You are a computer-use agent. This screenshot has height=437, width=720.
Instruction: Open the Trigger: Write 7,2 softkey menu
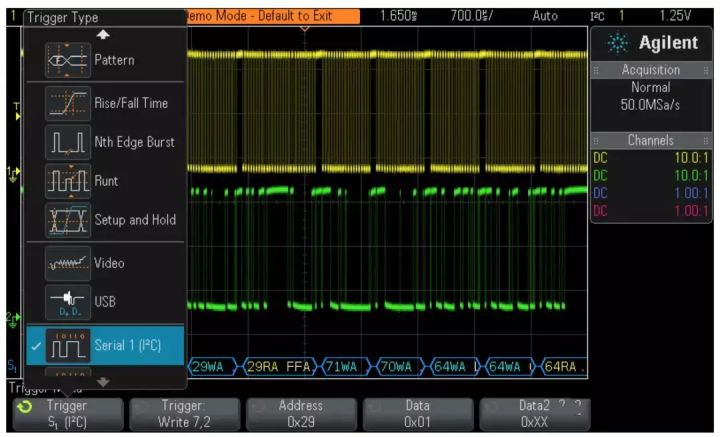click(x=184, y=414)
